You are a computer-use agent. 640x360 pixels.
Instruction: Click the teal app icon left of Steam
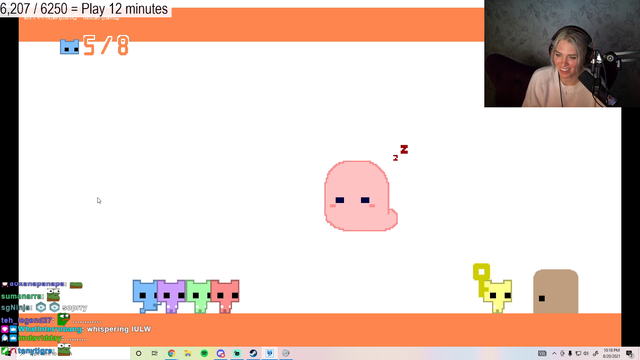237,353
